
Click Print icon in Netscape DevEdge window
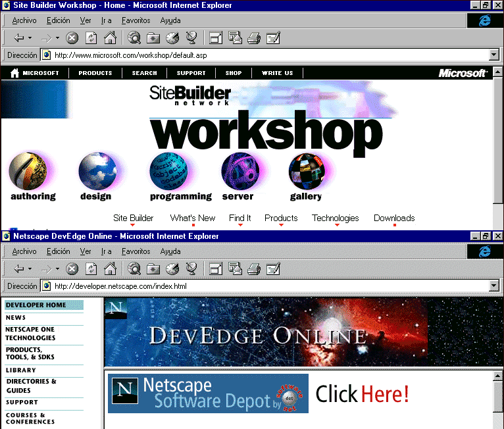point(254,268)
